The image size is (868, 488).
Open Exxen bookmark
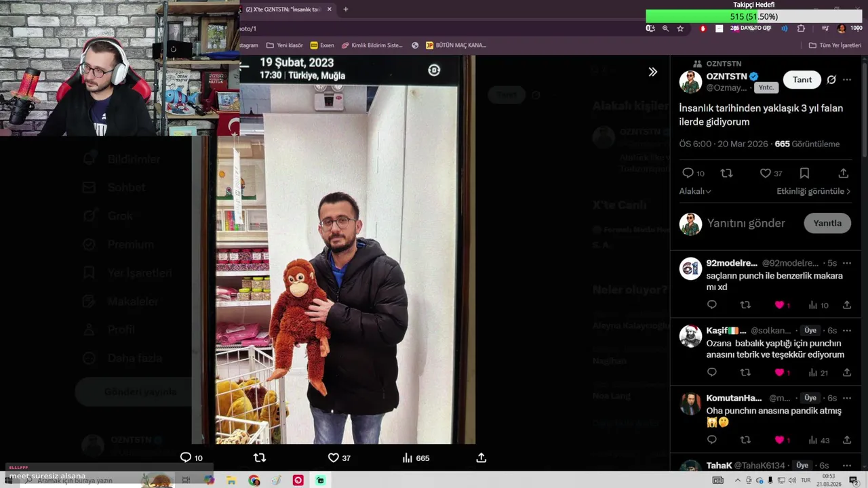pyautogui.click(x=322, y=45)
